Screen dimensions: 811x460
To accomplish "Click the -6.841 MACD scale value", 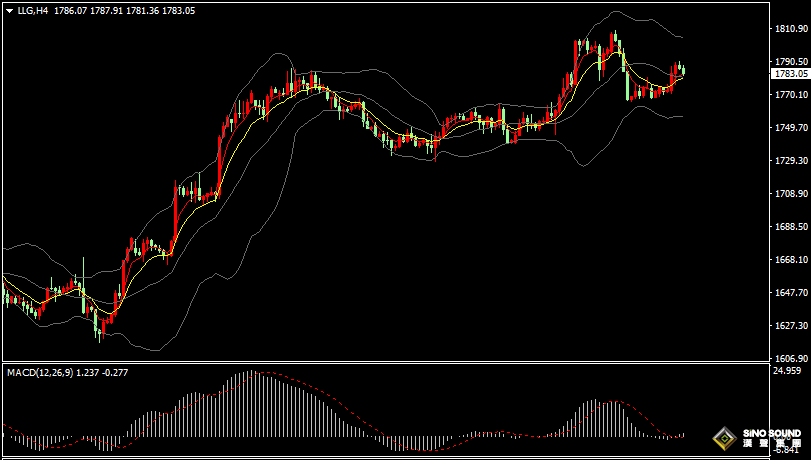I will (787, 452).
